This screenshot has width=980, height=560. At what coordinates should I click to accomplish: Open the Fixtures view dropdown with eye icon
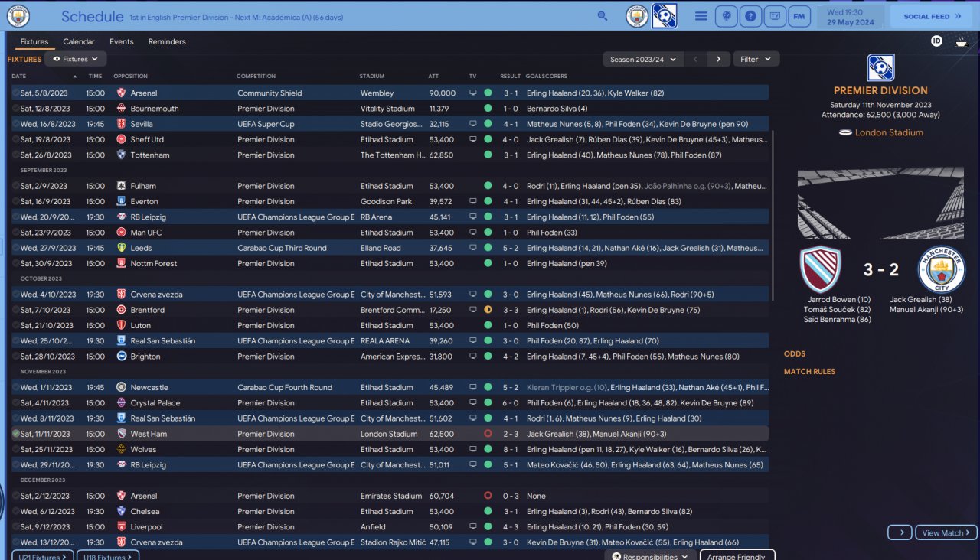click(76, 59)
